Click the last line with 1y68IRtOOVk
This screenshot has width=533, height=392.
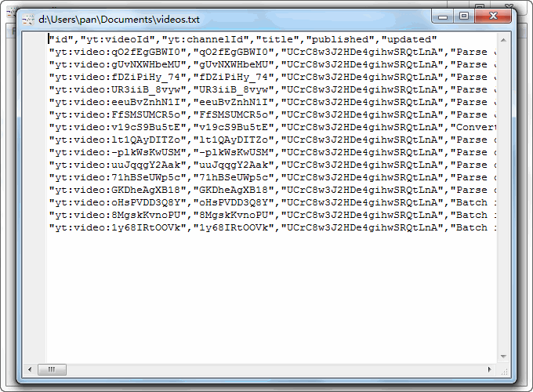point(235,227)
